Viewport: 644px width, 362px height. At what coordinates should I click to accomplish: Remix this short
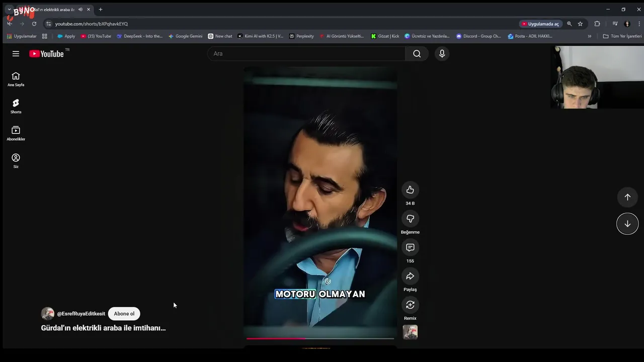pos(410,305)
